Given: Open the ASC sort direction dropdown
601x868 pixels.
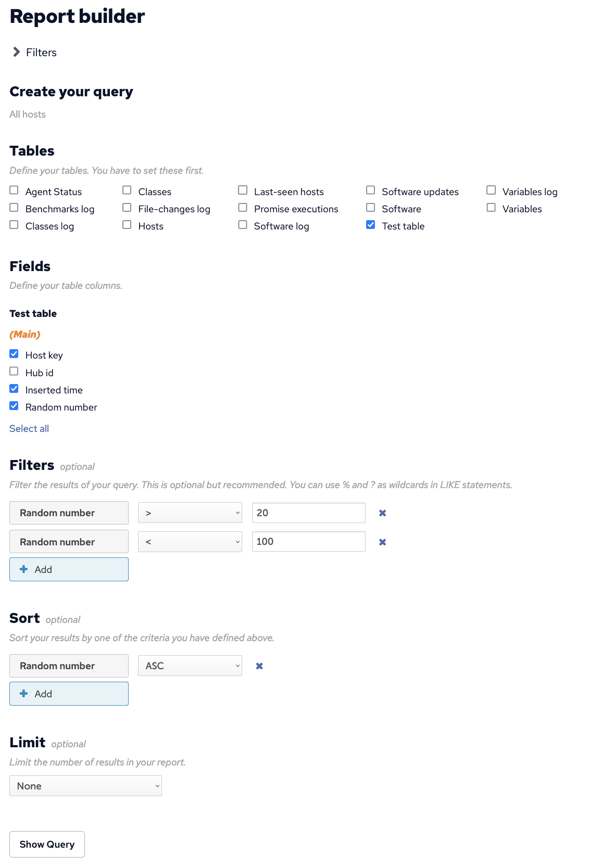Looking at the screenshot, I should click(190, 666).
